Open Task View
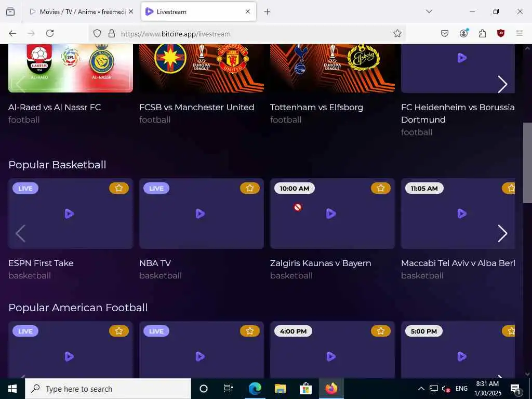 (229, 389)
